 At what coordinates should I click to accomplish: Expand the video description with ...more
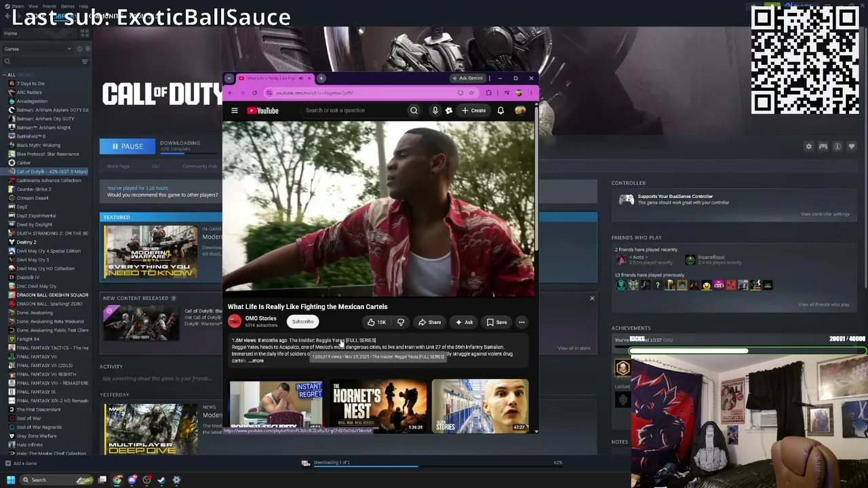point(256,361)
